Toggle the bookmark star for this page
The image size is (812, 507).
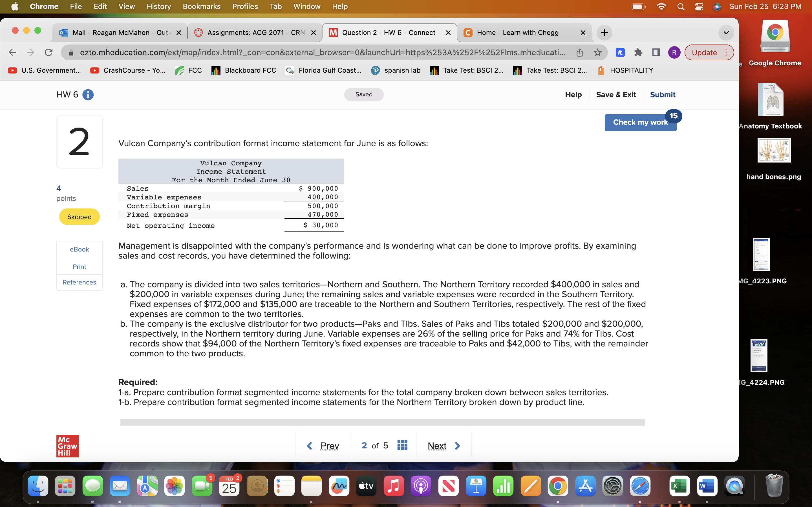[x=598, y=52]
